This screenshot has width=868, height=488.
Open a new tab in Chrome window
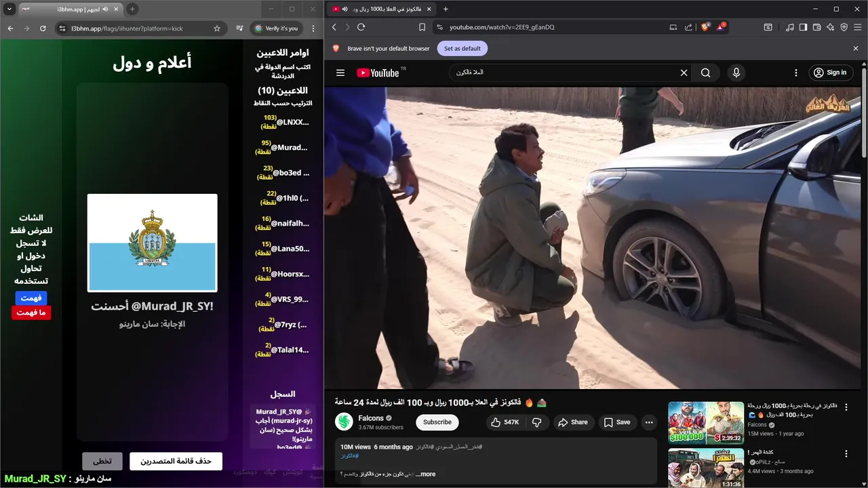pyautogui.click(x=132, y=9)
